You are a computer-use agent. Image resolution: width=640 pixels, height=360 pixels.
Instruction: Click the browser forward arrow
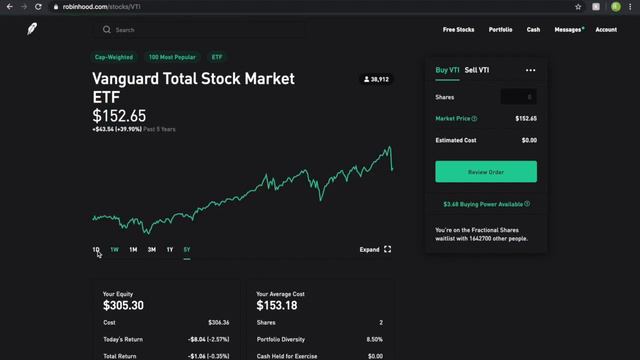[x=24, y=7]
